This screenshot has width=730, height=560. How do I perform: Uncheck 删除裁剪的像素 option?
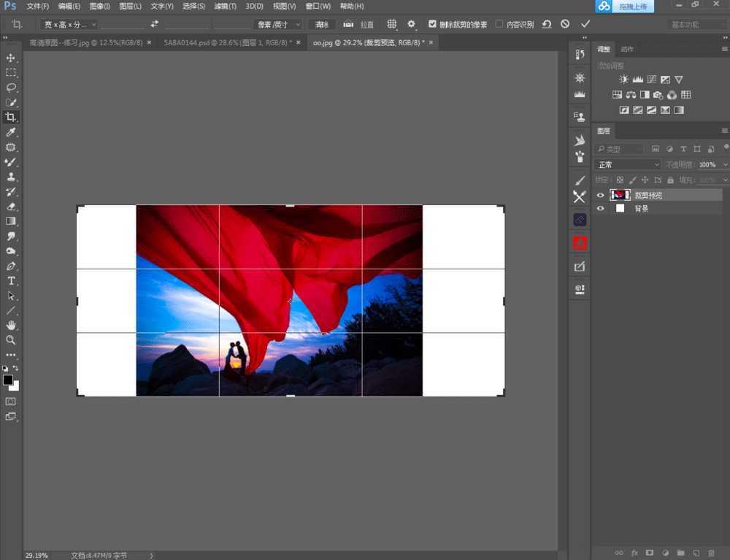pos(432,23)
